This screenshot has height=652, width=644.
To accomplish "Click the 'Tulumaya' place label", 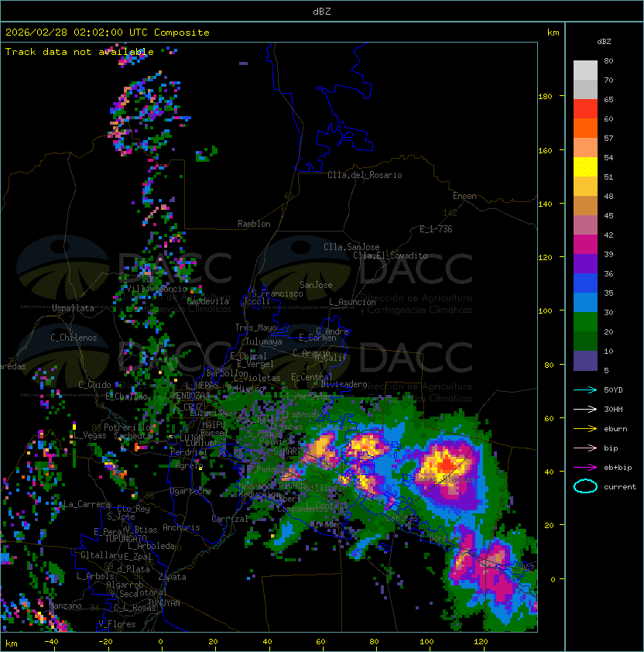I will pyautogui.click(x=264, y=341).
